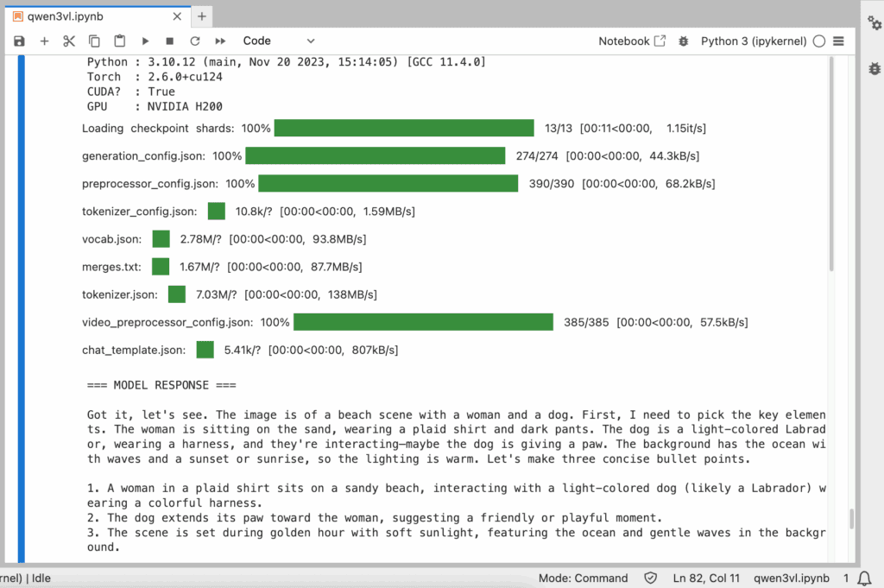The image size is (884, 588).
Task: Insert a new cell below with plus icon
Action: (x=44, y=41)
